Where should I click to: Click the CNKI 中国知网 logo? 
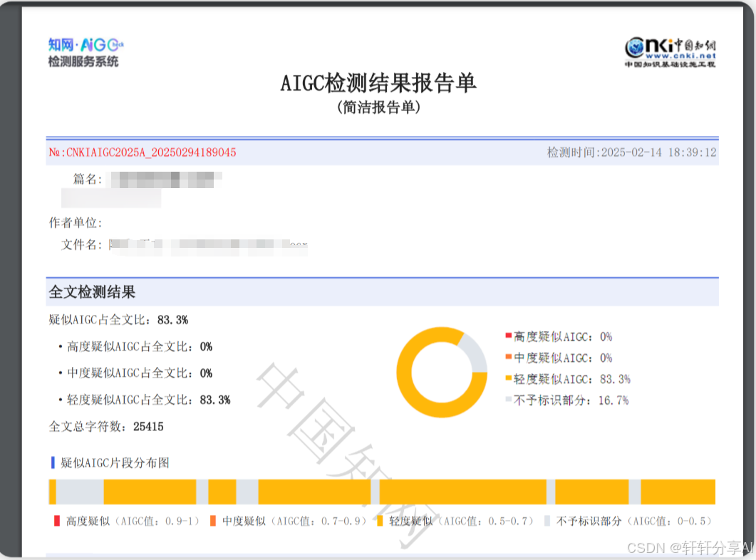point(670,52)
